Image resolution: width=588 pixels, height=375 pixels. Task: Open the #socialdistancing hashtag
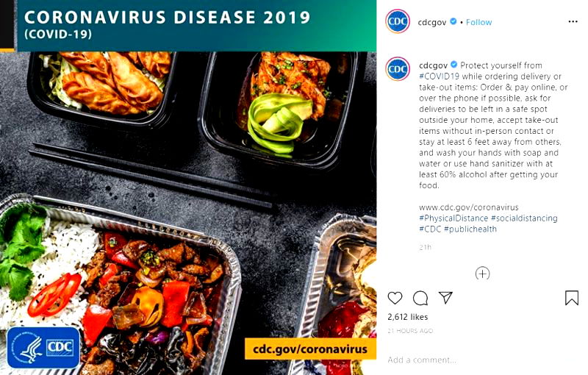coord(524,218)
